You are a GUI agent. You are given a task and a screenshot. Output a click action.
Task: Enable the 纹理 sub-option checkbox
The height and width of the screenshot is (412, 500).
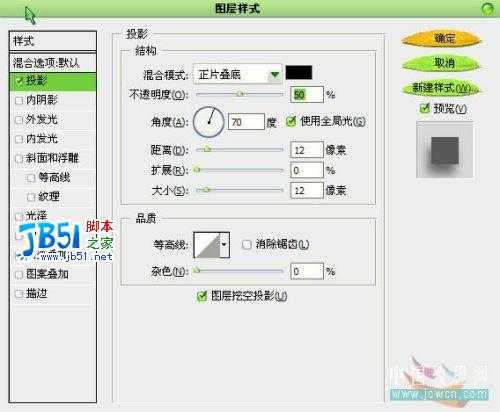[x=31, y=197]
